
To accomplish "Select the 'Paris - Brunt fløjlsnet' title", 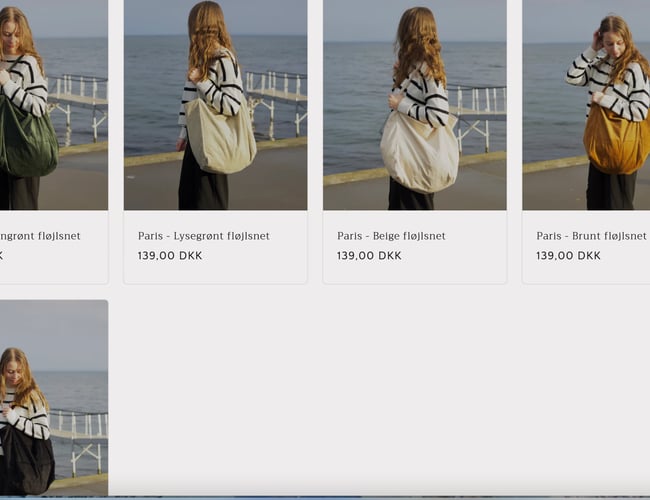I will (591, 236).
